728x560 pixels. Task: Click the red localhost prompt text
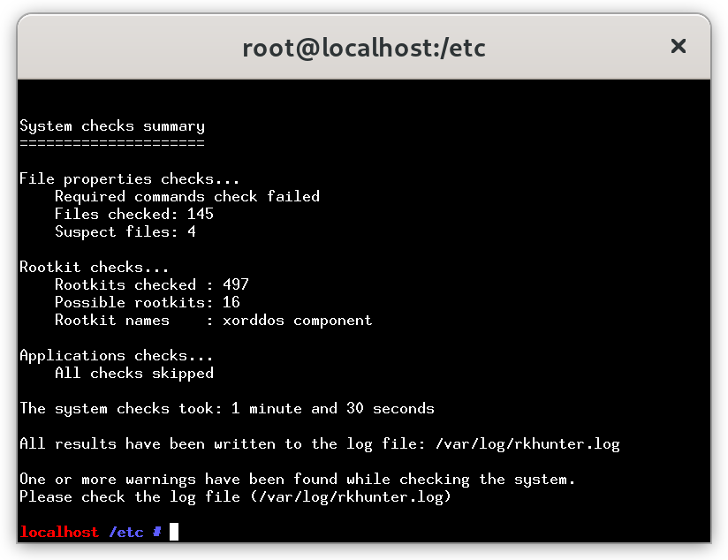click(59, 532)
